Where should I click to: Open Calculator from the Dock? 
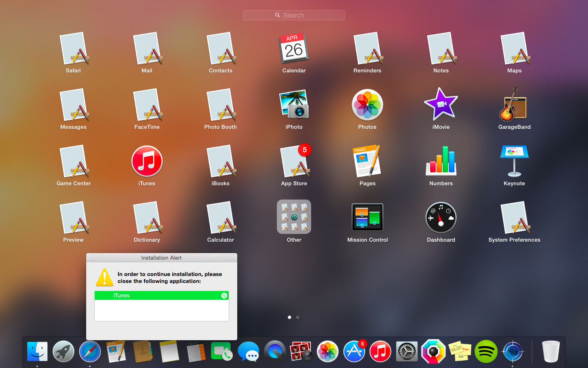[x=196, y=352]
